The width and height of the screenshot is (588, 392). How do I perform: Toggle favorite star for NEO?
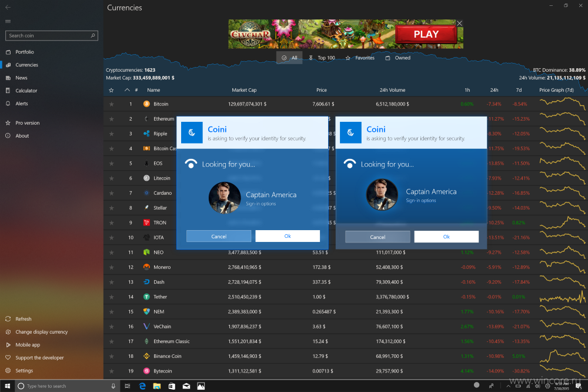click(x=111, y=253)
